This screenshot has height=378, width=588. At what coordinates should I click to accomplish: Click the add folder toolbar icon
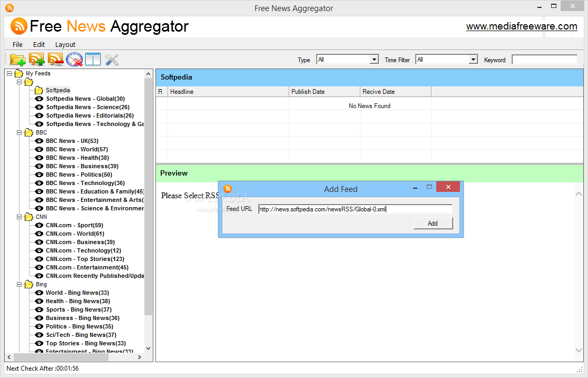[x=17, y=59]
